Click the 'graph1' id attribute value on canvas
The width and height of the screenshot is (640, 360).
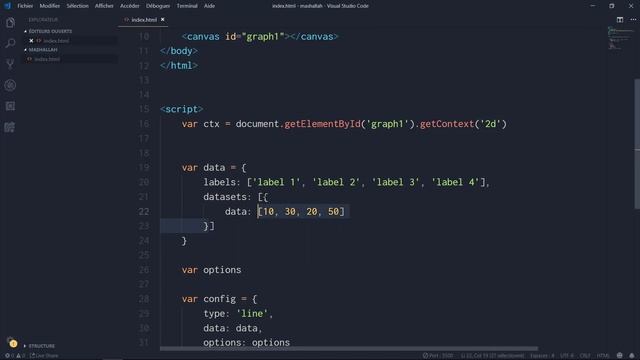(263, 36)
